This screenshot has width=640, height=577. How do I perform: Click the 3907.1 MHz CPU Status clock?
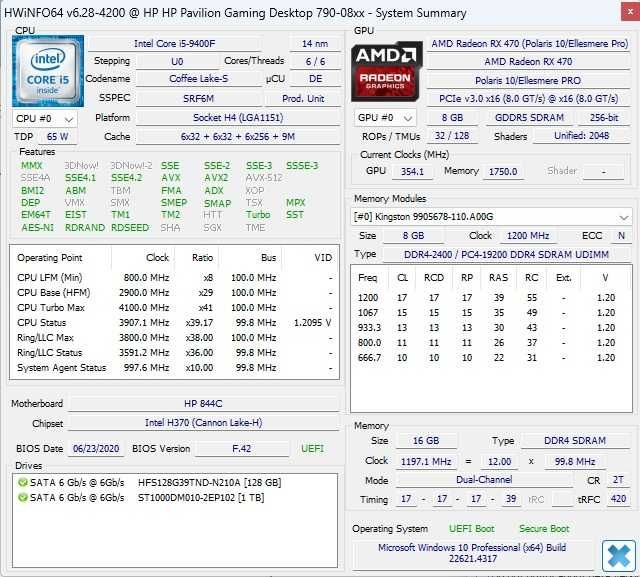coord(144,323)
